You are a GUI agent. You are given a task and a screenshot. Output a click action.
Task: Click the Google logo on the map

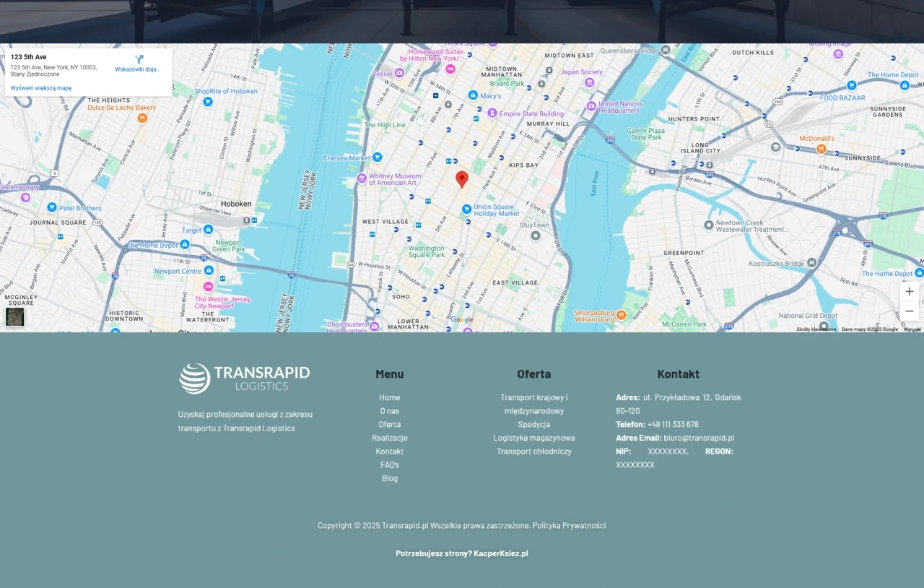pyautogui.click(x=462, y=320)
